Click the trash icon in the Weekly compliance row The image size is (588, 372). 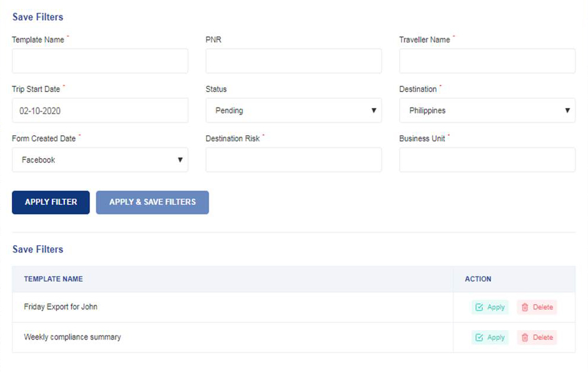525,338
